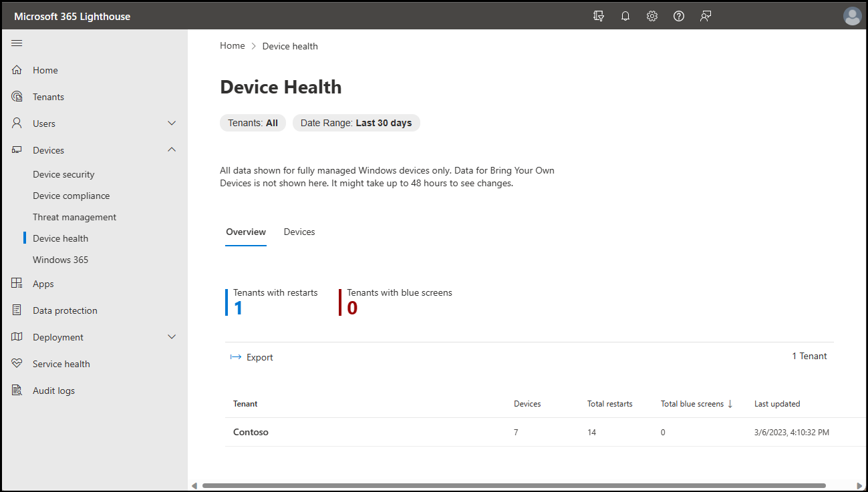Open Device security from the Devices section
Viewport: 868px width, 492px height.
[x=63, y=174]
